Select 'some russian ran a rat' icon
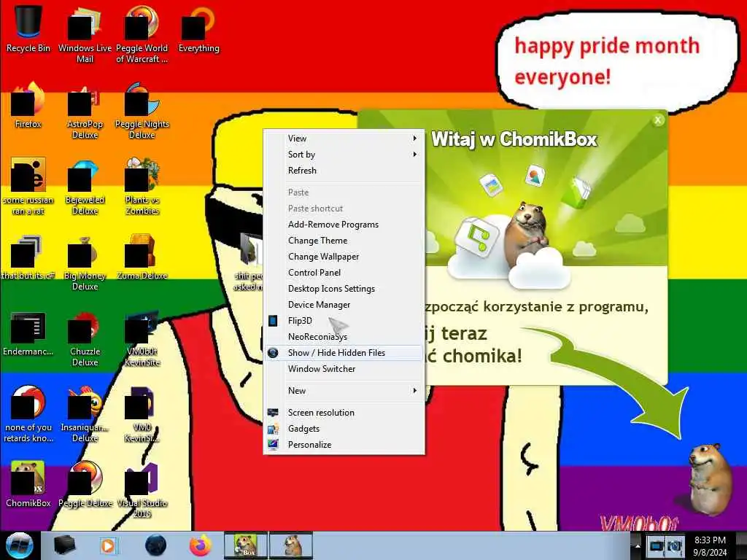Screen dimensions: 747x560 click(x=28, y=186)
